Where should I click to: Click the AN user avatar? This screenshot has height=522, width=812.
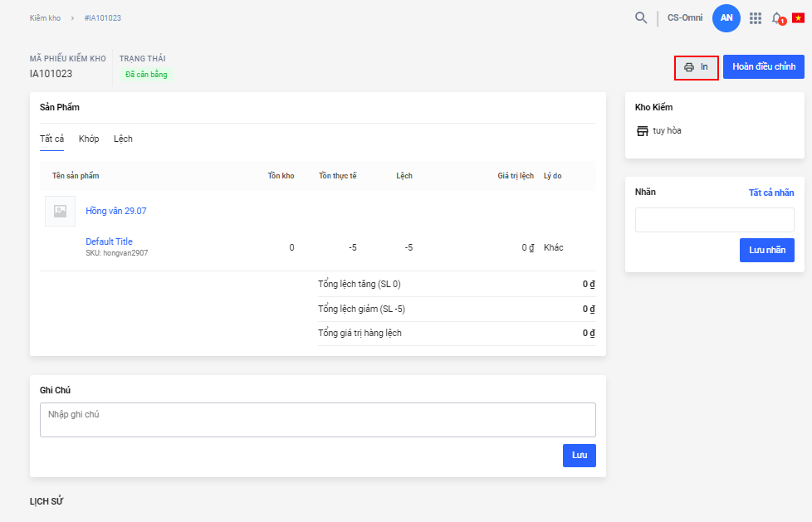pos(726,17)
